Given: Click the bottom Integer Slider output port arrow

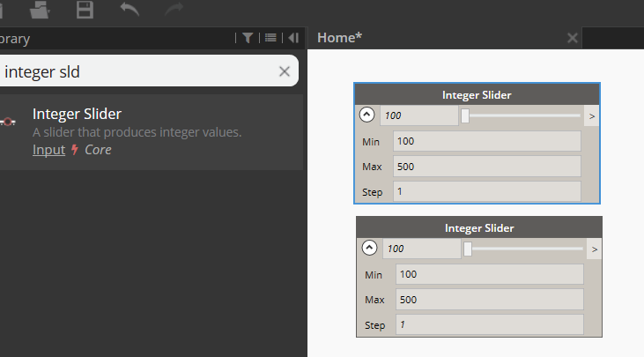Looking at the screenshot, I should (595, 249).
